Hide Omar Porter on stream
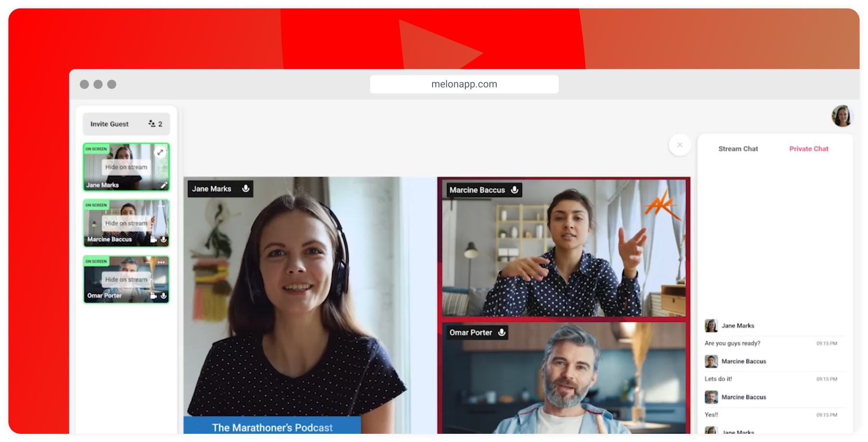This screenshot has height=442, width=868. (x=126, y=280)
